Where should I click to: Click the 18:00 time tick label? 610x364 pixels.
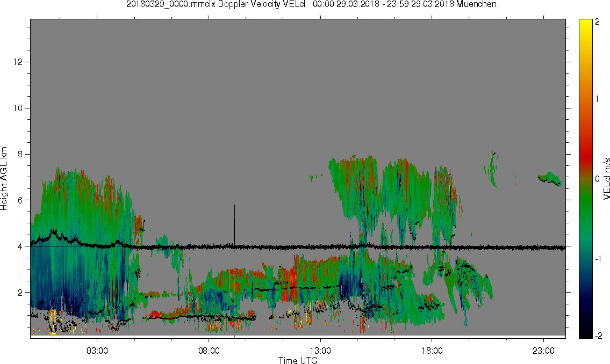point(432,351)
